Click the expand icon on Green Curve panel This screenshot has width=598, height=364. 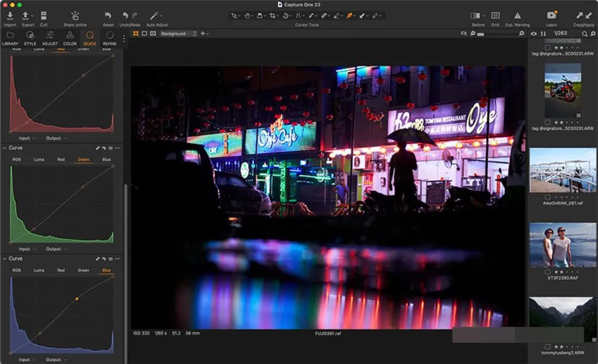[x=97, y=148]
